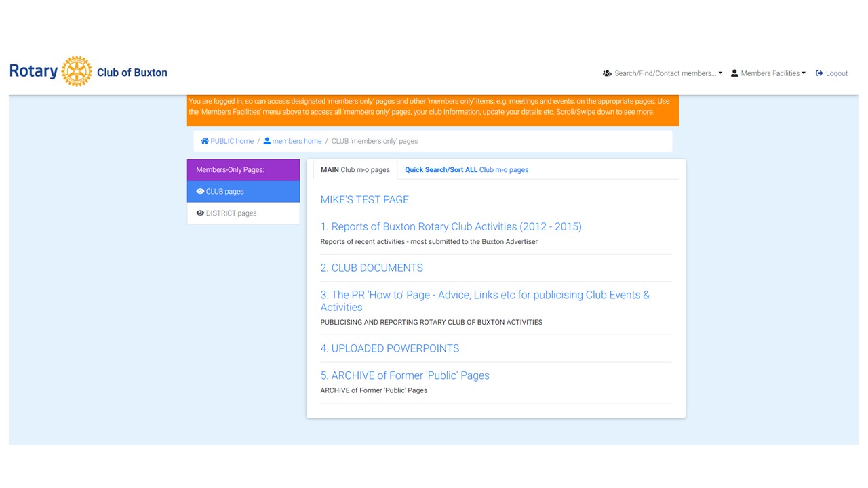
Task: Click the eye icon on CLUB pages
Action: (x=200, y=192)
